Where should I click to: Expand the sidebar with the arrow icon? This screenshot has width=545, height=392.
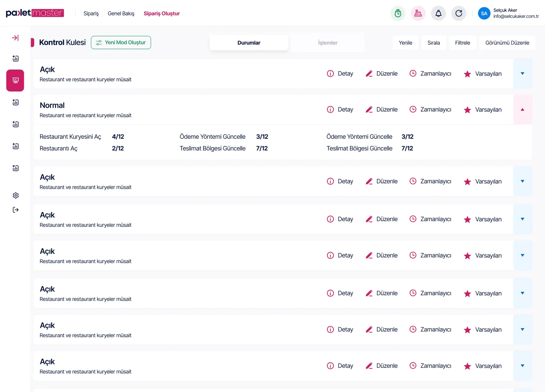pyautogui.click(x=16, y=38)
